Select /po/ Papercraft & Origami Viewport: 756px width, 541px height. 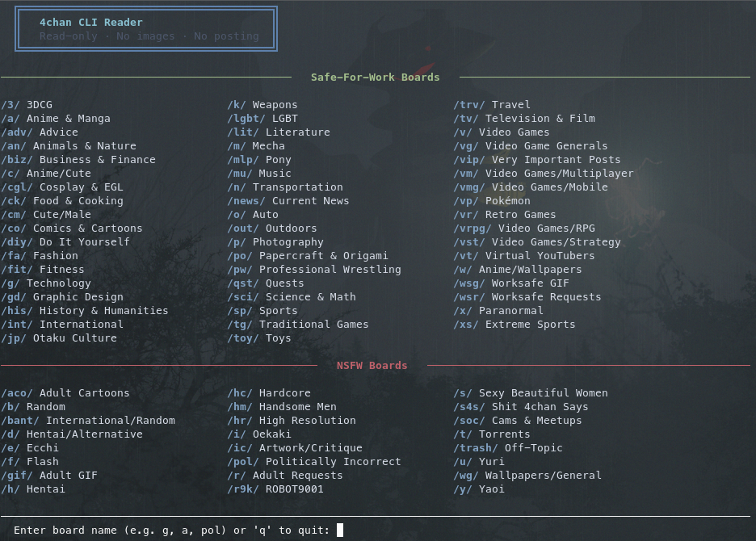coord(308,255)
